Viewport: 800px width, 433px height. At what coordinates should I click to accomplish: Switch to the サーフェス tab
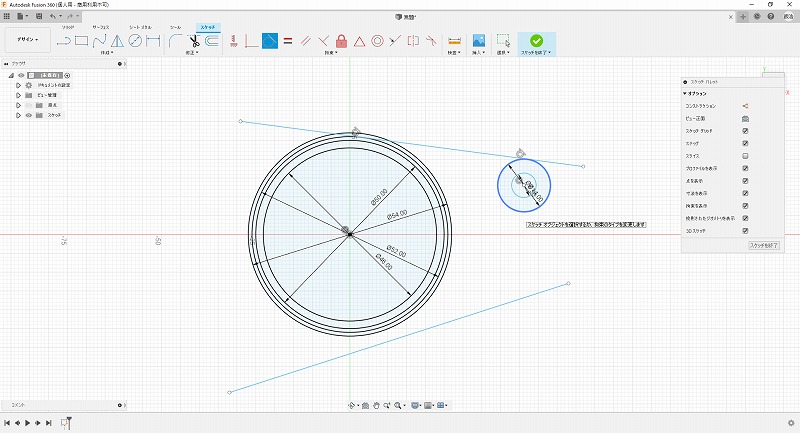(x=101, y=28)
